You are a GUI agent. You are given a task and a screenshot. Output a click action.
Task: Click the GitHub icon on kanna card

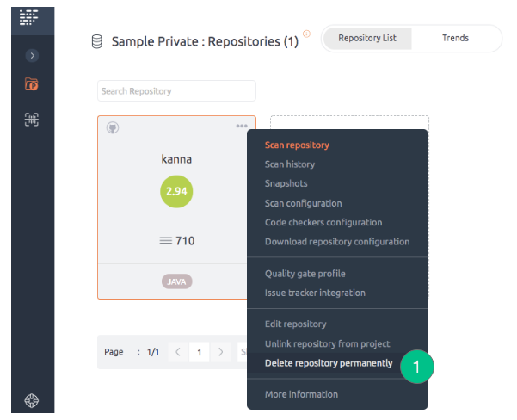click(x=113, y=127)
